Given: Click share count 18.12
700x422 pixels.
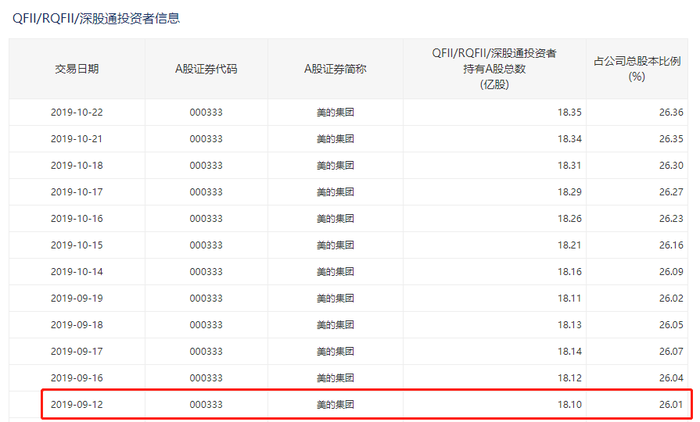Looking at the screenshot, I should (569, 378).
